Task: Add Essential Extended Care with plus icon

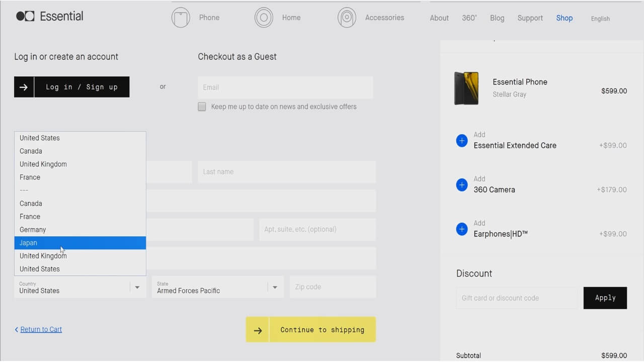Action: [461, 141]
